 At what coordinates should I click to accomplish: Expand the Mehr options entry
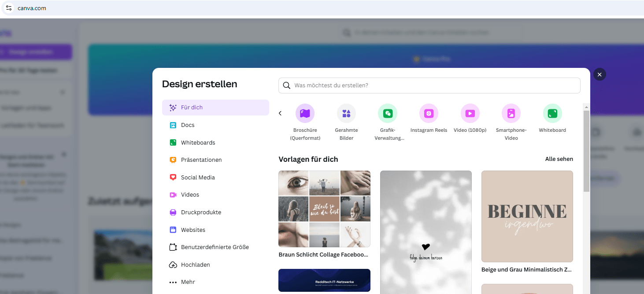(x=215, y=282)
